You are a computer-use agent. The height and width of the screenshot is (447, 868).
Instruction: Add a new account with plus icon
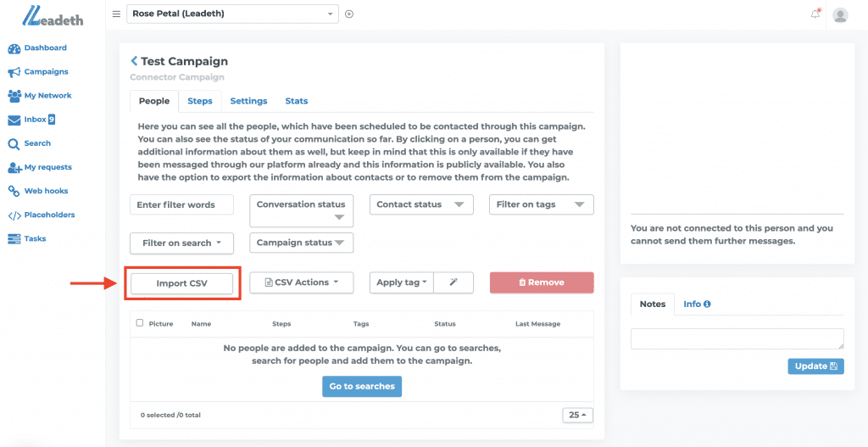348,14
